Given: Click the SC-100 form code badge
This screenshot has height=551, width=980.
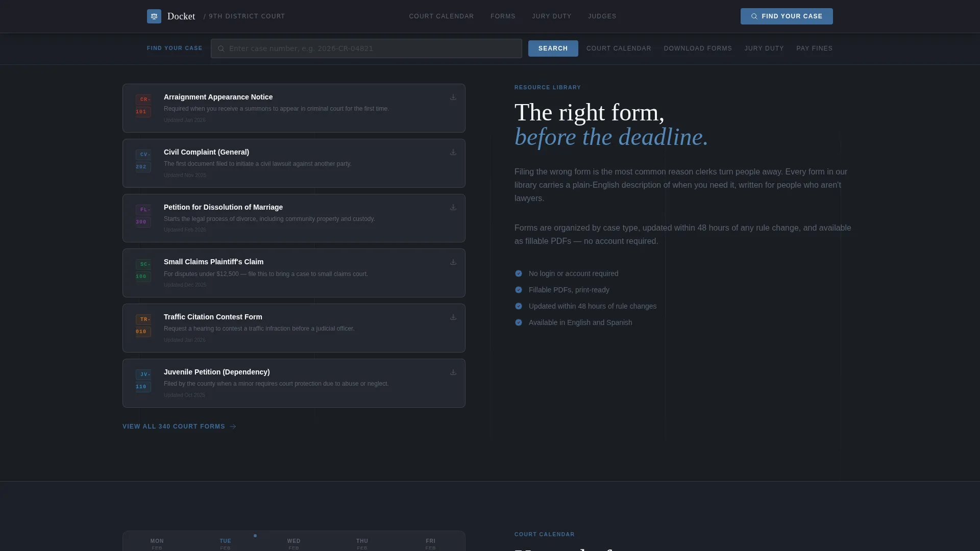Looking at the screenshot, I should [143, 270].
